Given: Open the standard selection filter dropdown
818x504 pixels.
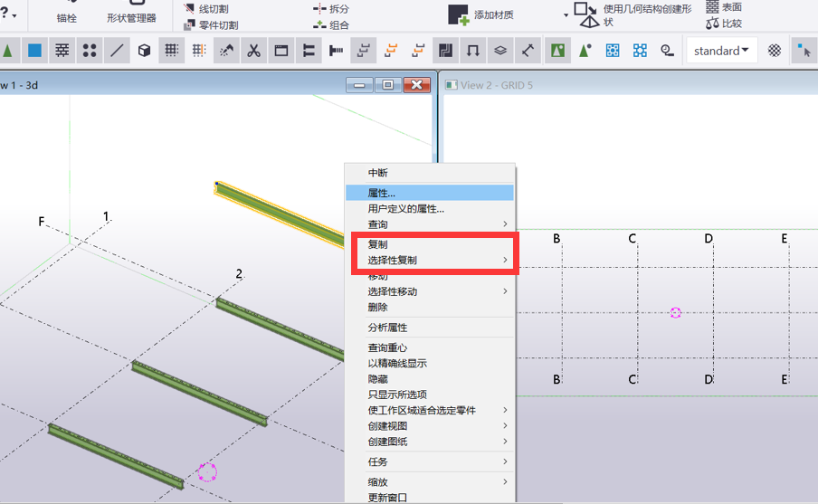Looking at the screenshot, I should pos(721,51).
